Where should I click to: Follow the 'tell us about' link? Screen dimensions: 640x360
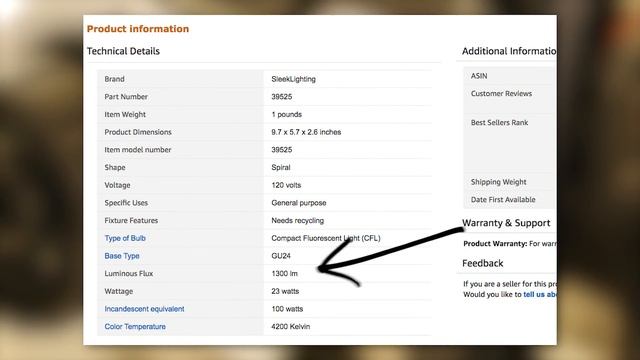pos(540,294)
